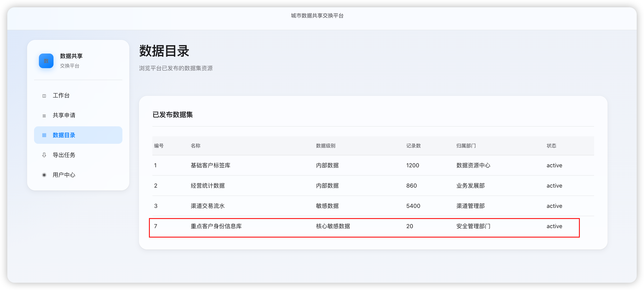
Task: Click the 数据级别 column header
Action: tap(325, 146)
